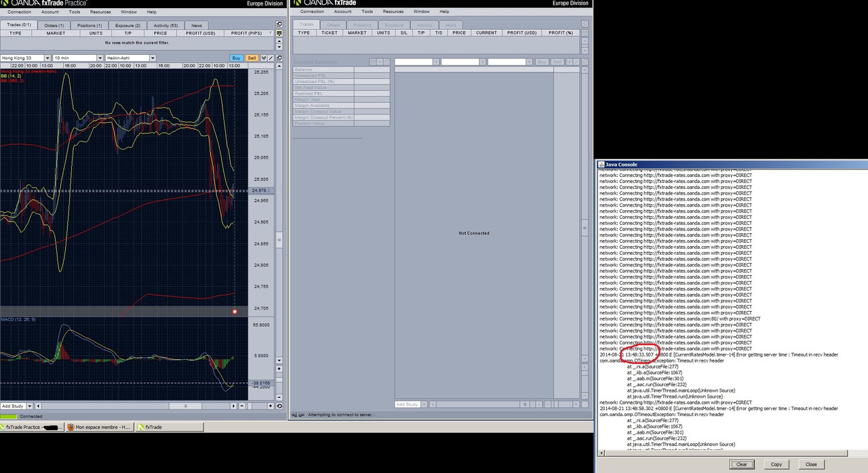
Task: Click the blue Buy button
Action: [x=237, y=58]
